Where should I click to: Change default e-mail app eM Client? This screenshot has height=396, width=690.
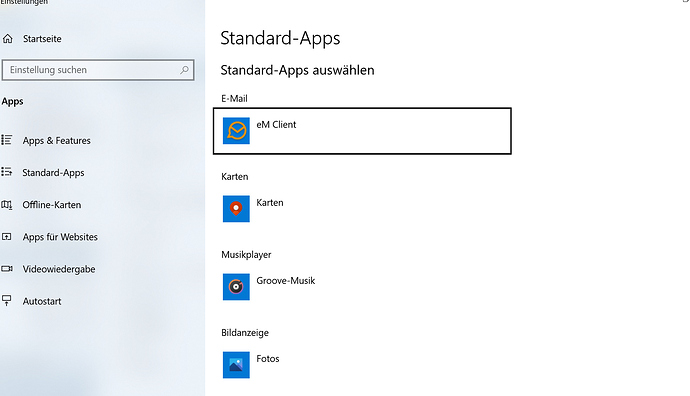(362, 131)
